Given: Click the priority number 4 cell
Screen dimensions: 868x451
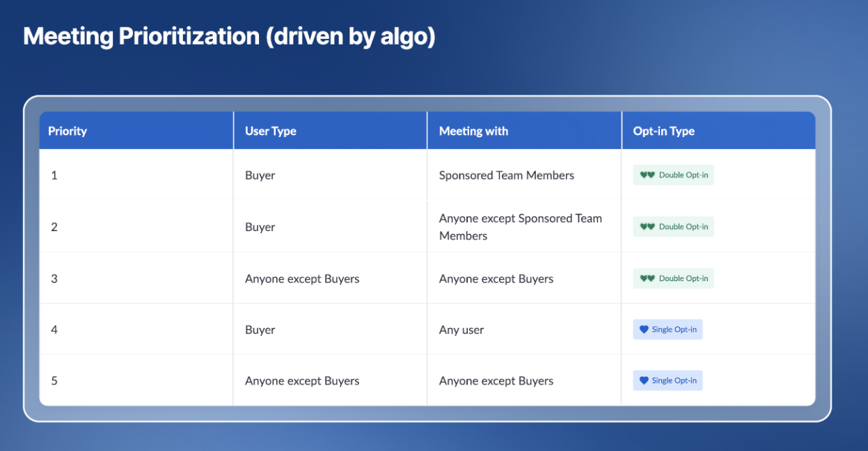Looking at the screenshot, I should 54,330.
